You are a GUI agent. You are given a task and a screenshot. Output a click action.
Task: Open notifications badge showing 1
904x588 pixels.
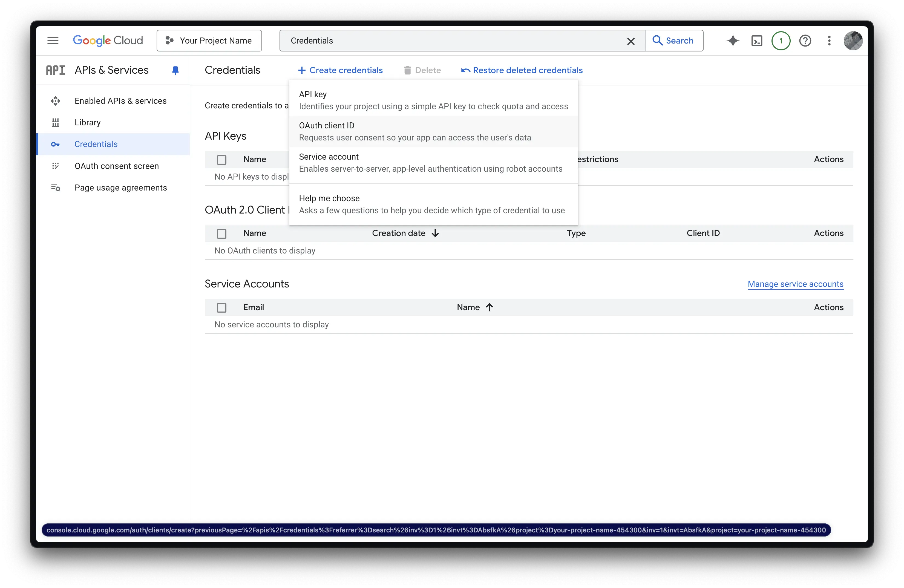point(781,41)
